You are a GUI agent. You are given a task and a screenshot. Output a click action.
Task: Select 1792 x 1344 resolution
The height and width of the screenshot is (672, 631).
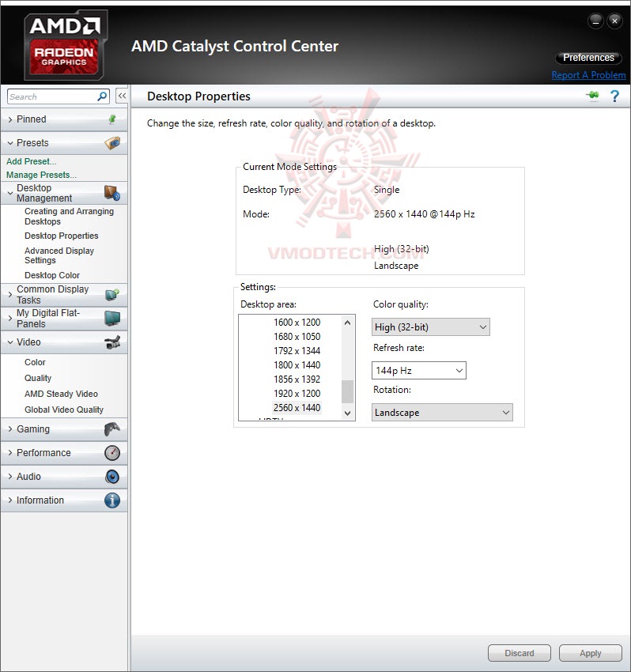297,350
